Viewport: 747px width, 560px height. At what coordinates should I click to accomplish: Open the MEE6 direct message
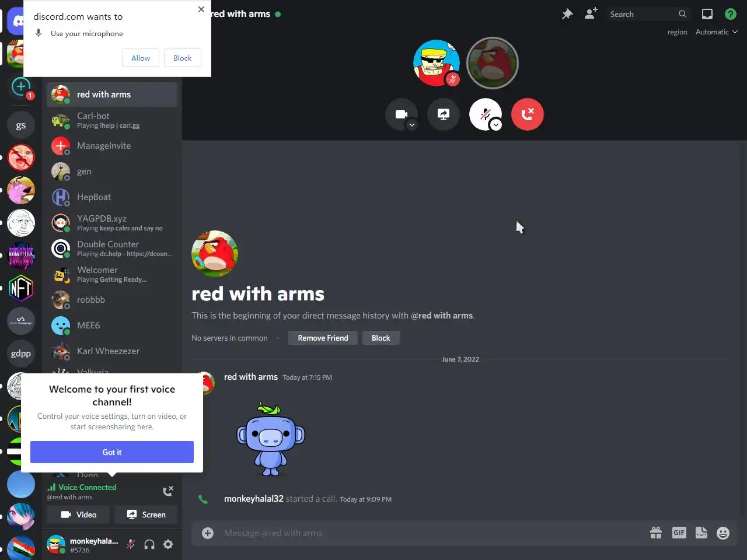pyautogui.click(x=112, y=325)
